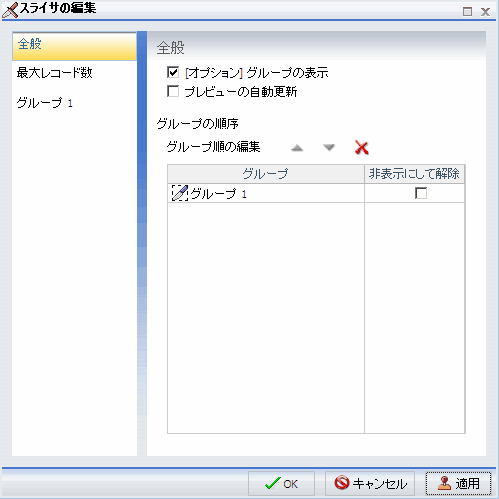Enable プレビューの自動更新 checkbox

(x=173, y=91)
